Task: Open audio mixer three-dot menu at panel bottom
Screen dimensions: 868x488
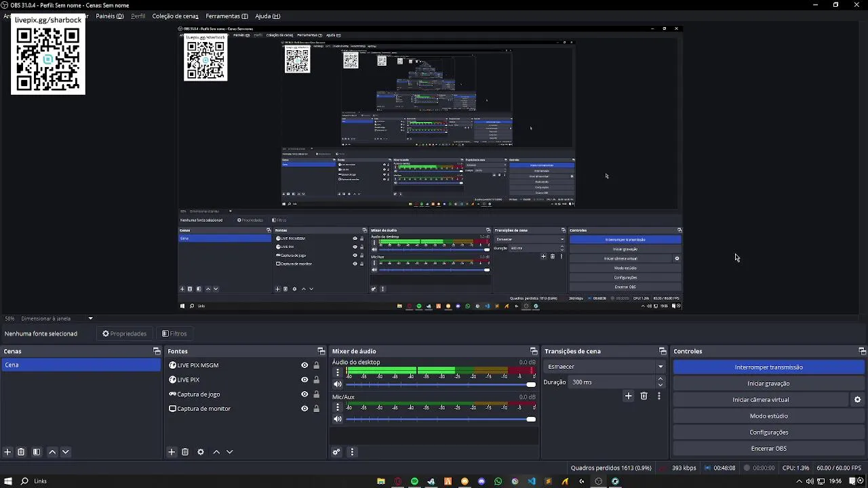Action: click(352, 452)
